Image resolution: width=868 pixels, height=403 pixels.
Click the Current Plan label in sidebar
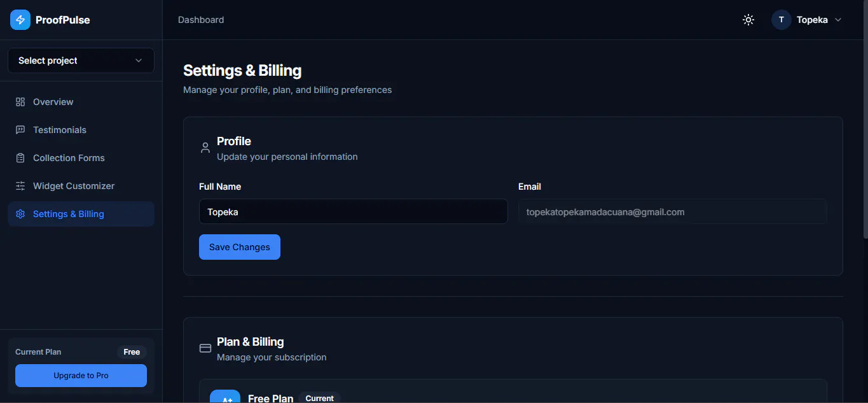tap(38, 352)
